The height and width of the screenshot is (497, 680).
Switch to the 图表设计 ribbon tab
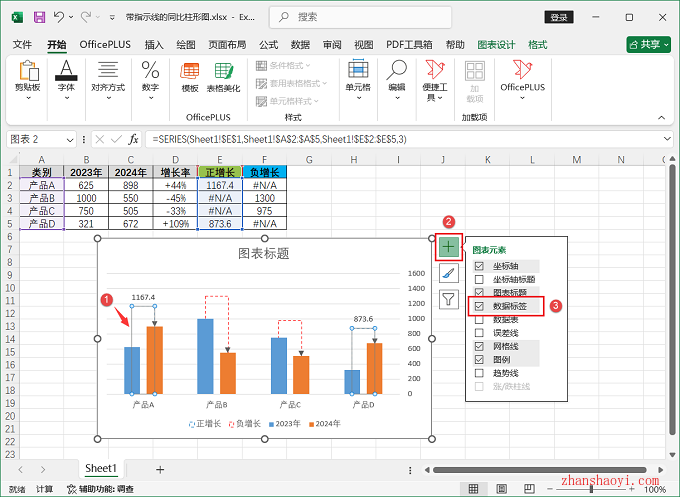(496, 45)
